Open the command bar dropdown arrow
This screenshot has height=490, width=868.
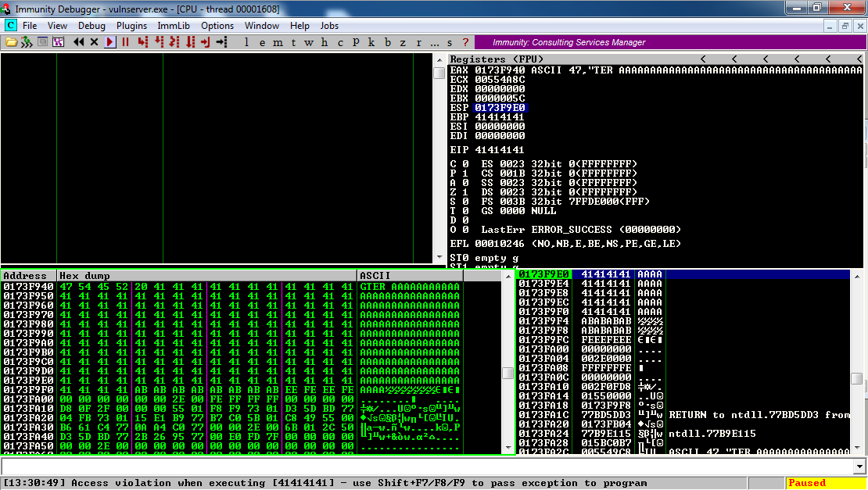click(859, 467)
